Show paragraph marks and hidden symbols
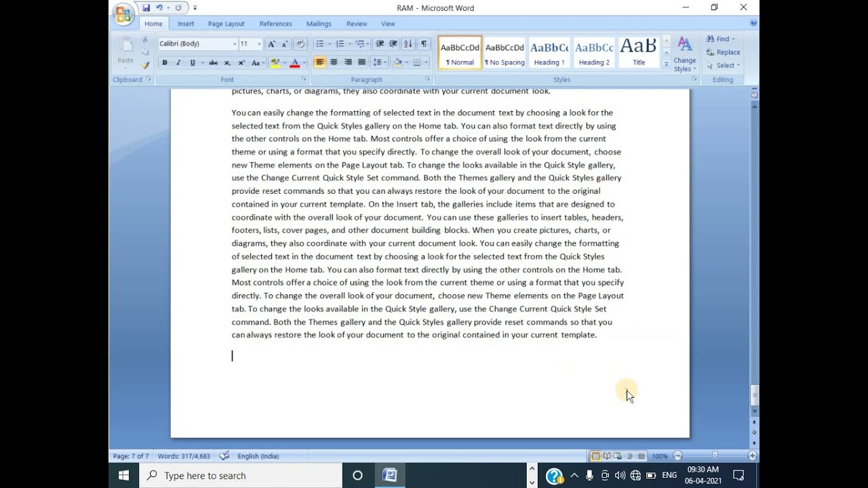Viewport: 868px width, 488px height. [x=424, y=44]
